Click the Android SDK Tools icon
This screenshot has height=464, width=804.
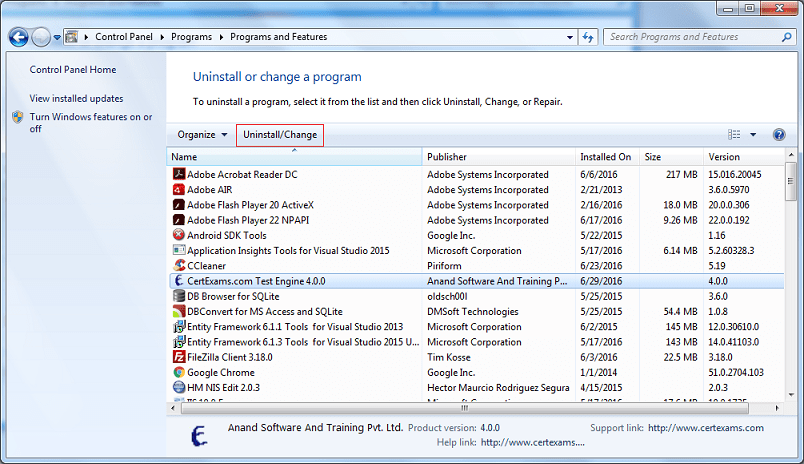(178, 235)
